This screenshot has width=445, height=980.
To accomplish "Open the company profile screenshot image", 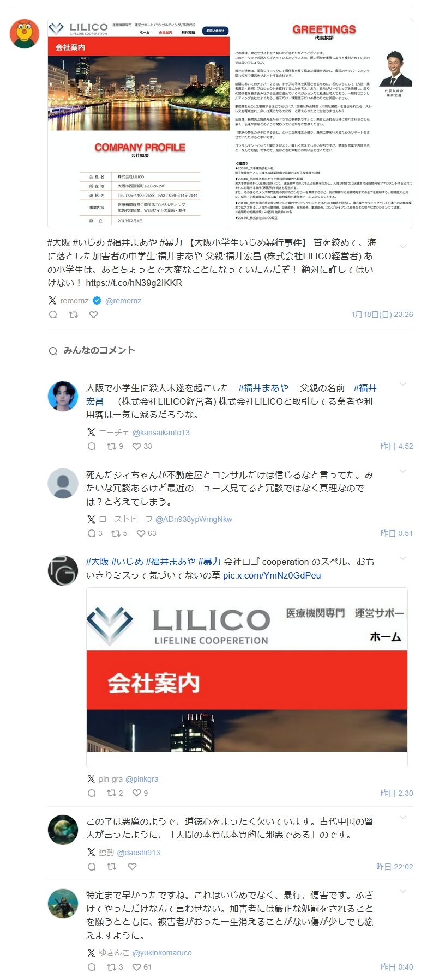I will click(230, 123).
